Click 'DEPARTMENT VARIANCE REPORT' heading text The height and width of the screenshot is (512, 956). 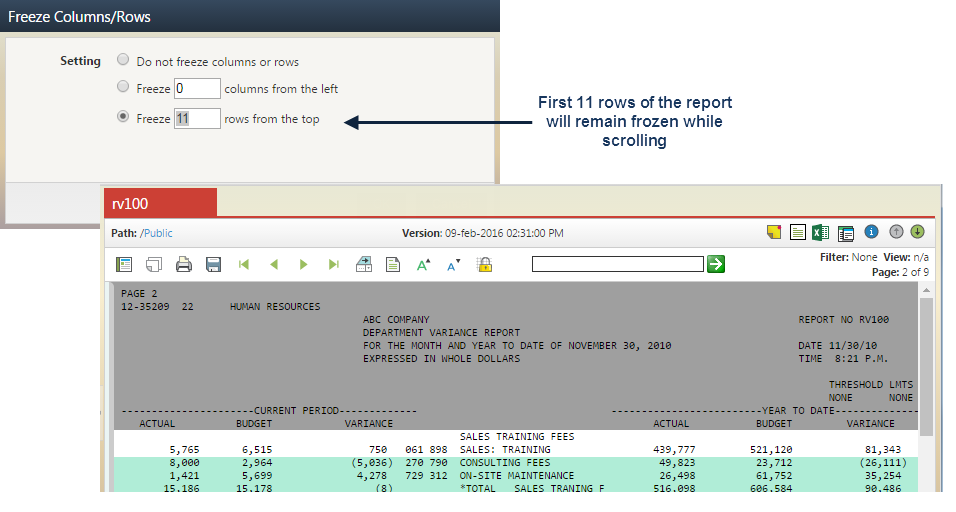tap(441, 332)
